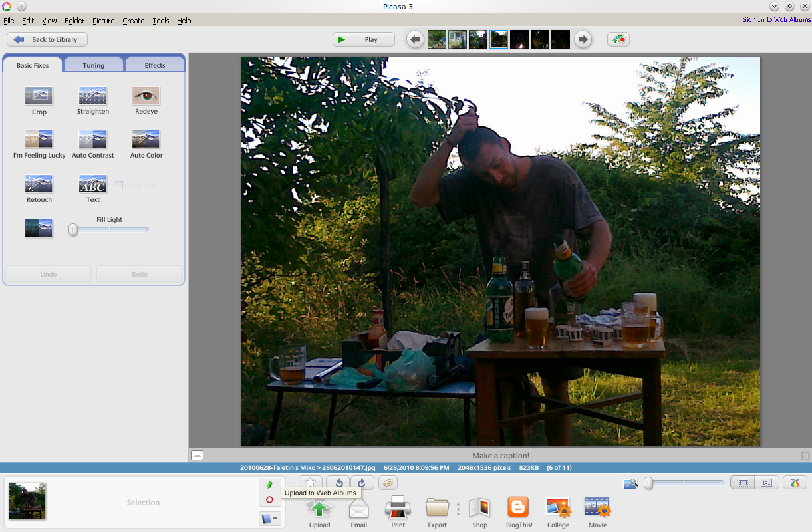Viewport: 812px width, 532px height.
Task: Click the Redeye fix icon
Action: tap(146, 97)
